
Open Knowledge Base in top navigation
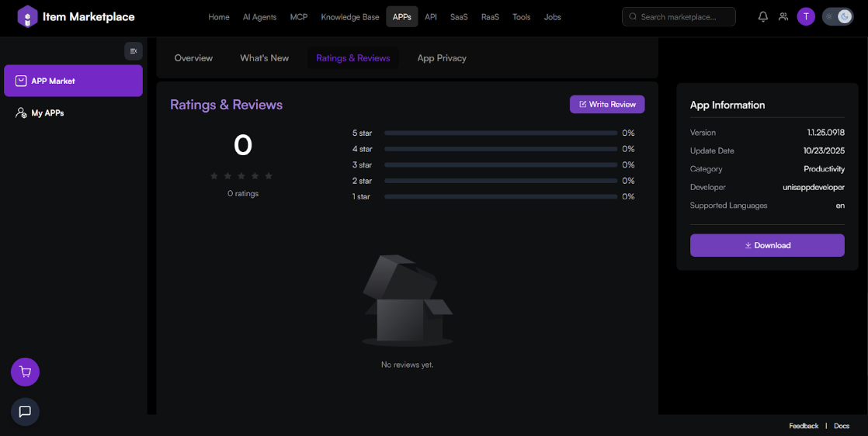350,17
